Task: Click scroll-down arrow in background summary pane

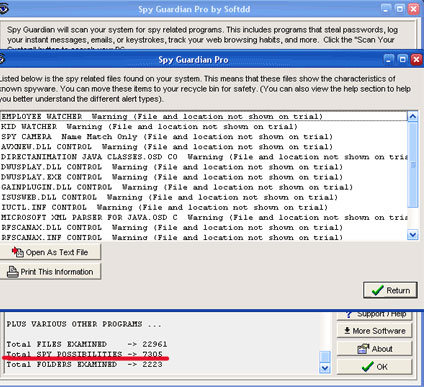Action: pyautogui.click(x=325, y=368)
